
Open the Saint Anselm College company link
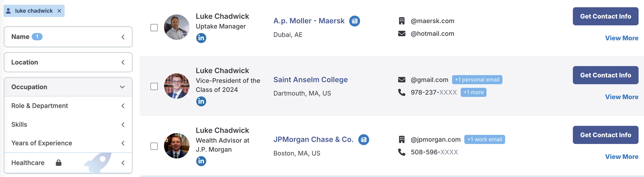(x=310, y=80)
